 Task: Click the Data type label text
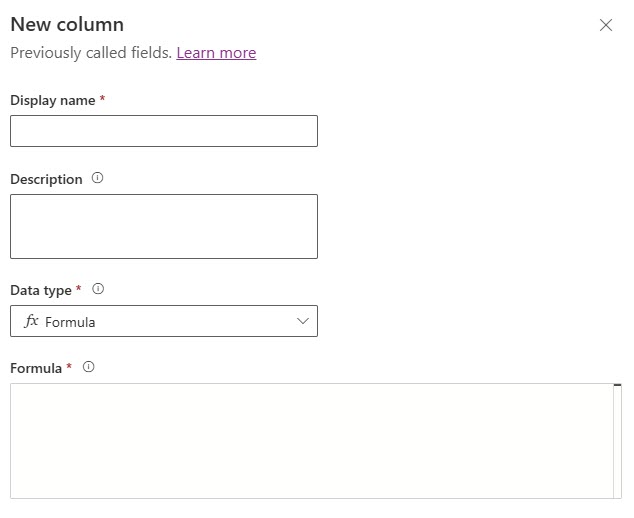coord(41,290)
